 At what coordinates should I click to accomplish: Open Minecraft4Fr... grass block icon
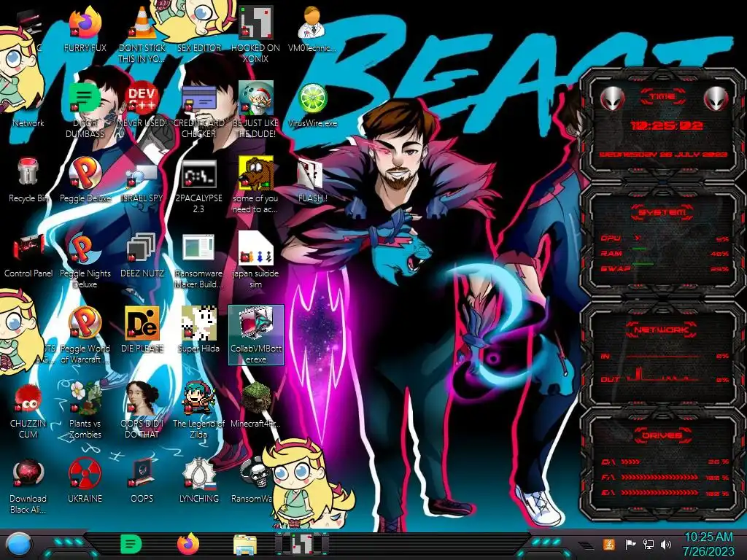pyautogui.click(x=255, y=405)
